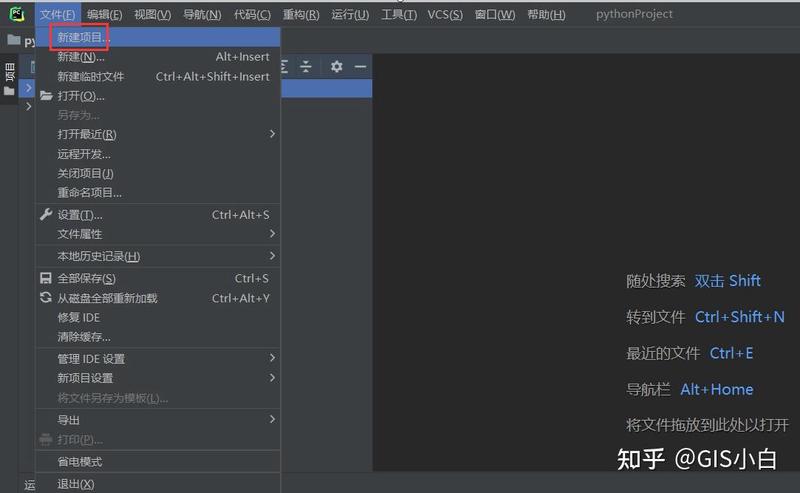Open the 窗口(W) menu

tap(494, 14)
